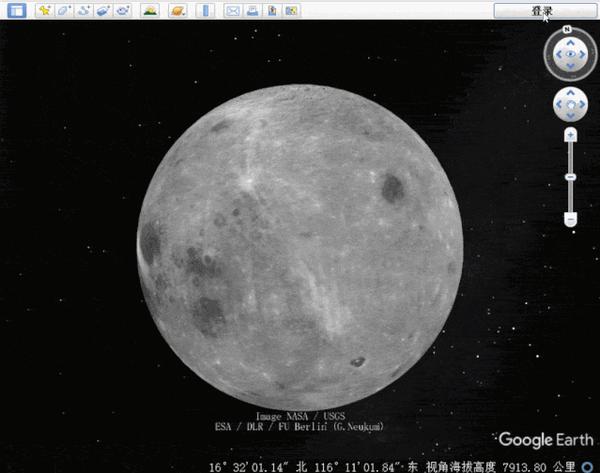Email the current view
Viewport: 600px width, 473px height.
[233, 11]
